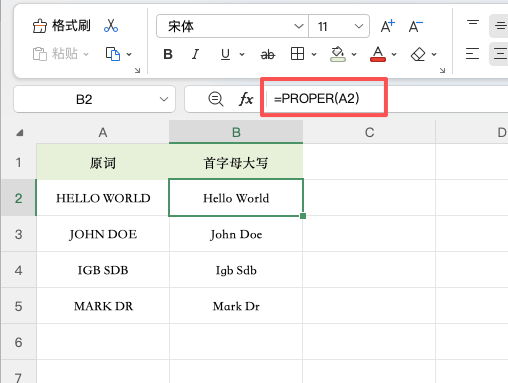Screen dimensions: 508x383
Task: Toggle Underline formatting
Action: (x=225, y=54)
